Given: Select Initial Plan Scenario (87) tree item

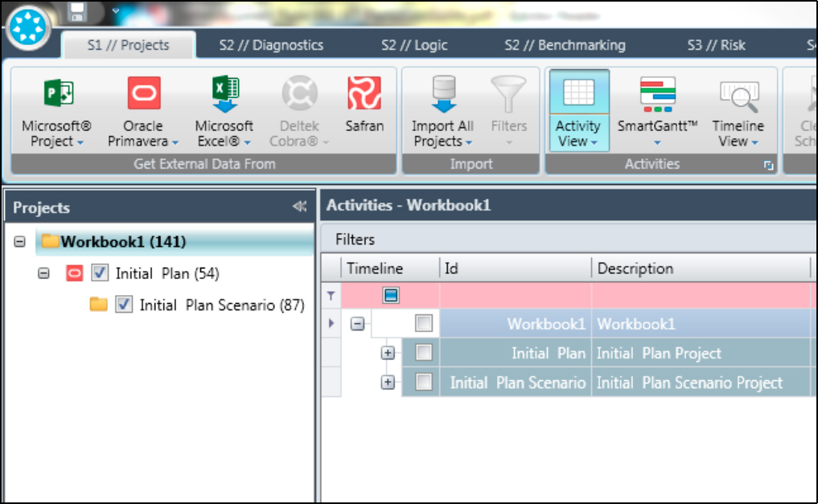Looking at the screenshot, I should coord(222,305).
